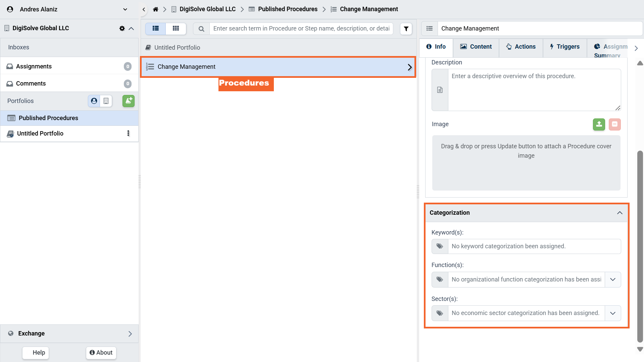
Task: Open Untitled Portfolio three-dot menu
Action: point(128,134)
